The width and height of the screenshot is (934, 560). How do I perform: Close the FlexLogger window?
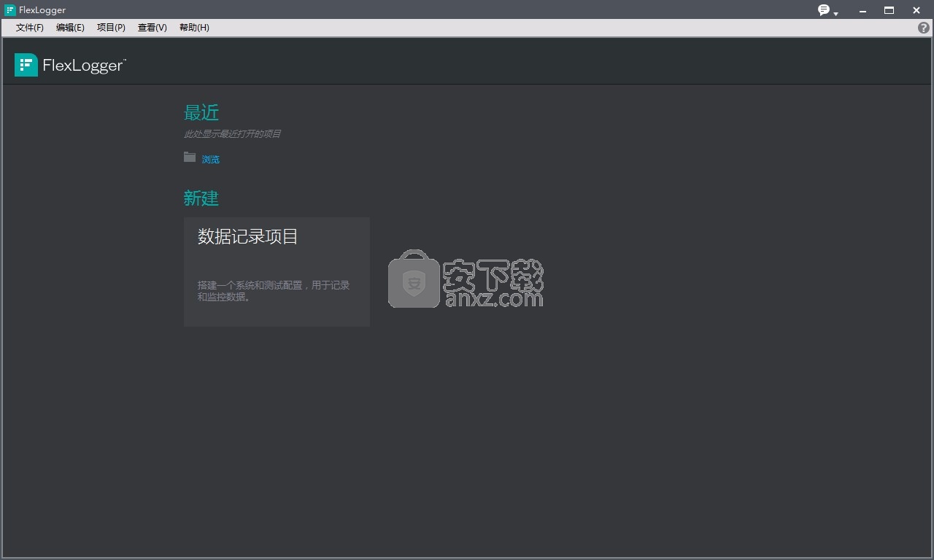pyautogui.click(x=916, y=10)
